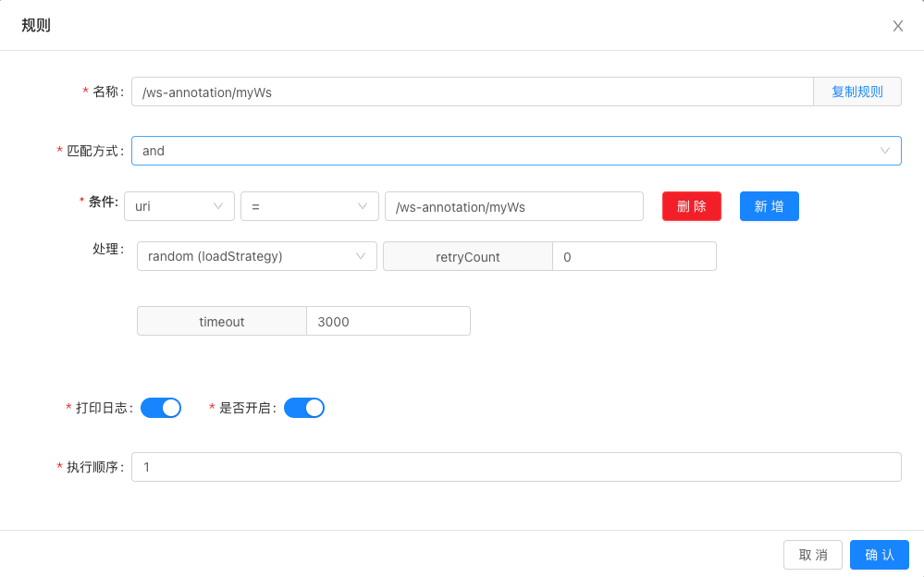Click the timeout label box
Viewport: 924px width, 577px height.
pos(221,321)
